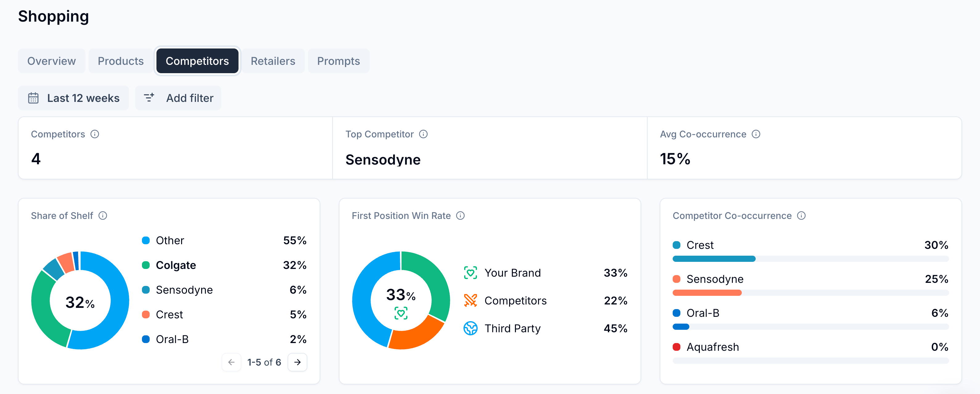Go to next page of shelf legend
This screenshot has width=980, height=394.
(297, 362)
